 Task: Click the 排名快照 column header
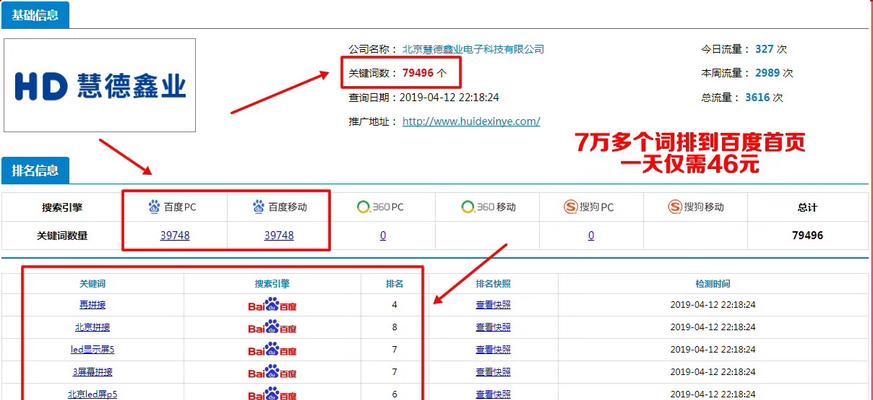493,284
